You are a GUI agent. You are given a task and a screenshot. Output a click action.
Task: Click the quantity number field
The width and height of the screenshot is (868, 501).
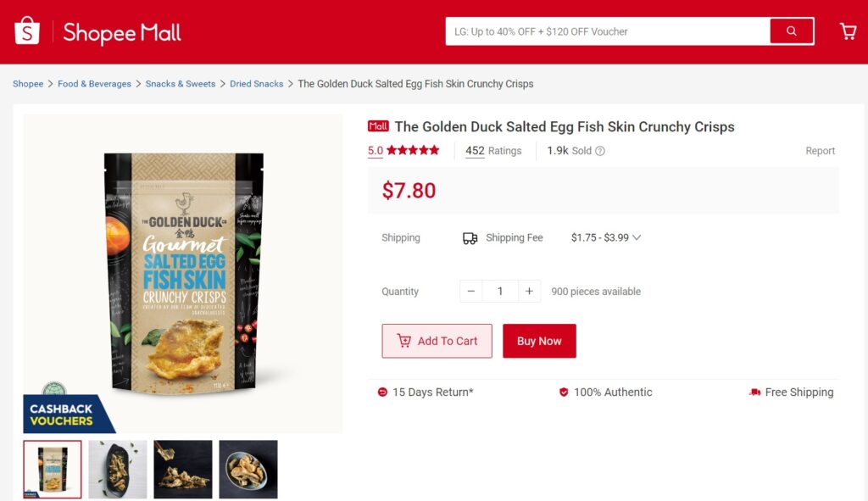click(x=500, y=292)
